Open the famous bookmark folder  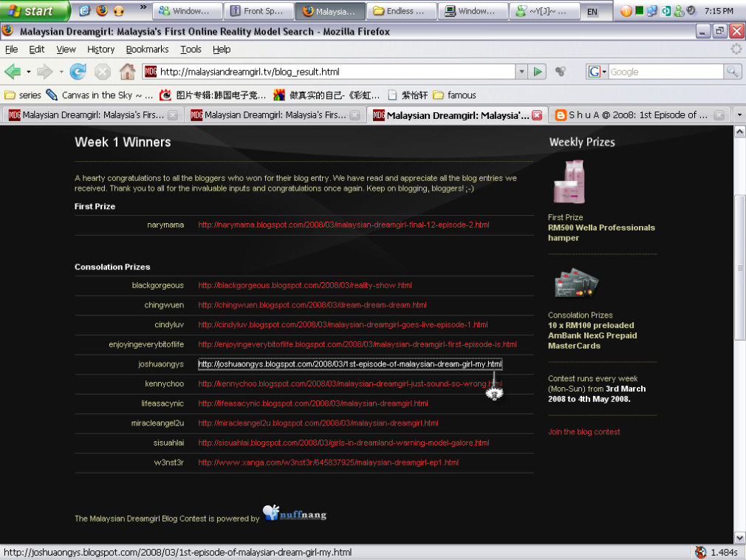tap(454, 95)
